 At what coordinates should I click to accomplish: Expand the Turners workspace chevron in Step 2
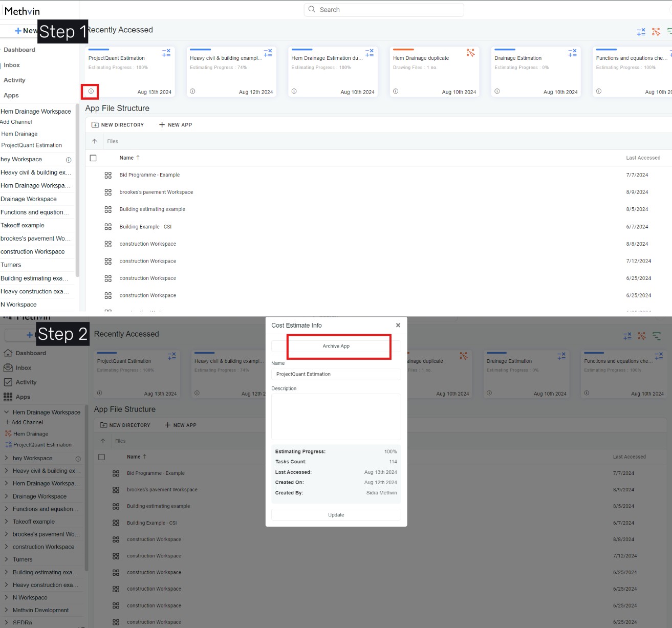point(6,559)
